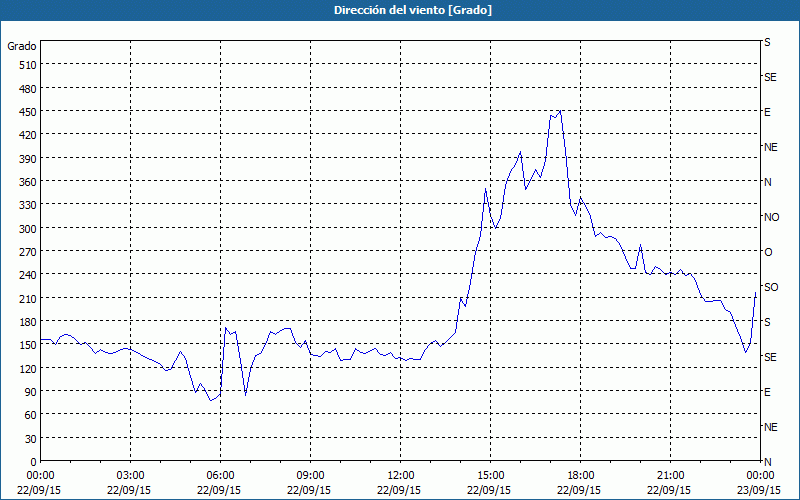Click the 390 degree axis label
The height and width of the screenshot is (500, 800).
[28, 159]
